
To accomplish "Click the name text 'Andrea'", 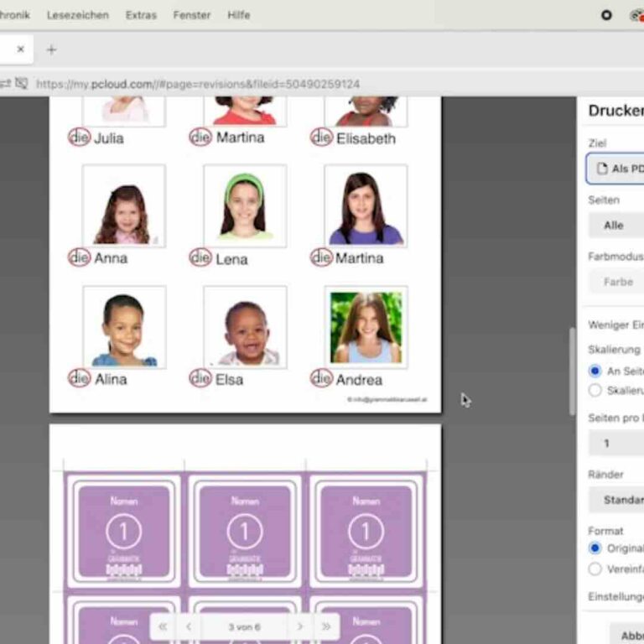I will coord(360,380).
